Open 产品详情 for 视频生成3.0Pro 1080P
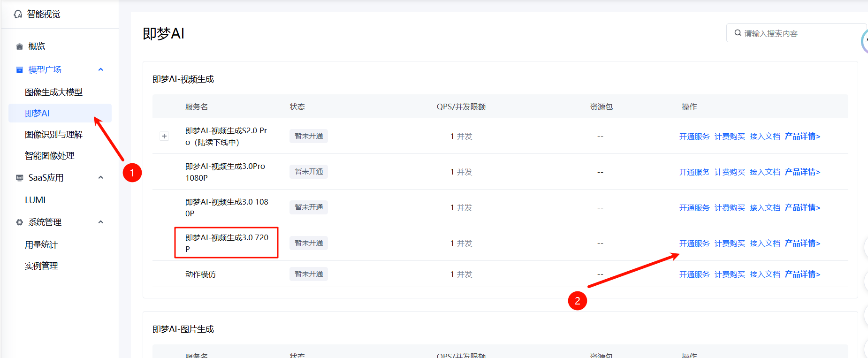The image size is (868, 358). (x=802, y=172)
